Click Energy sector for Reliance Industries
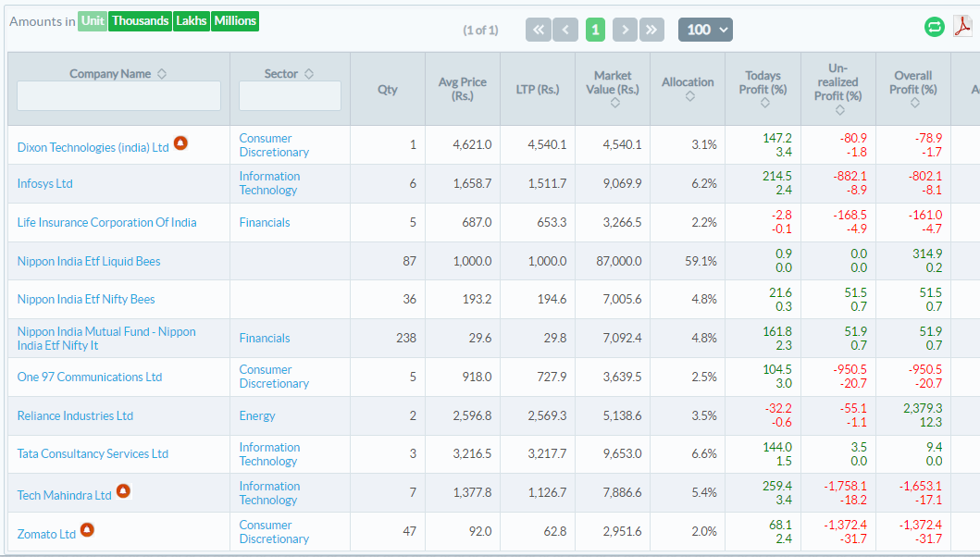Image resolution: width=980 pixels, height=557 pixels. pyautogui.click(x=257, y=415)
